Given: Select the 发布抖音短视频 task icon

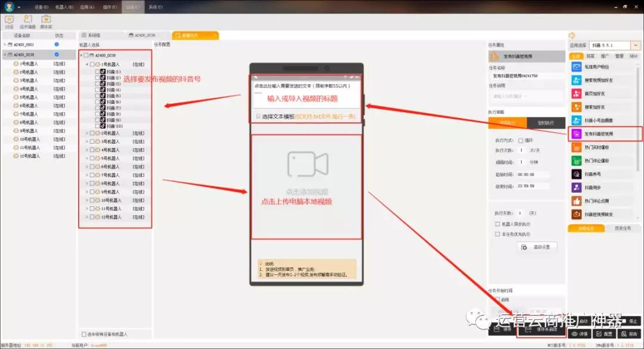Looking at the screenshot, I should coord(576,134).
